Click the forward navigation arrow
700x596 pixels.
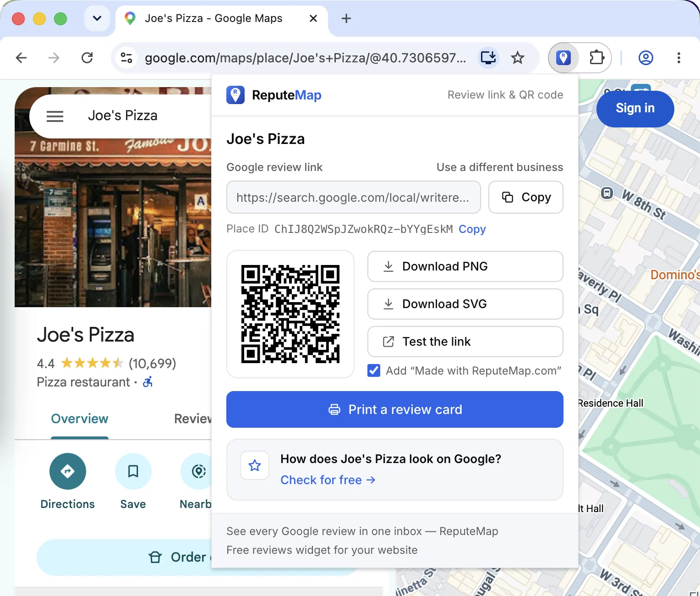pos(54,58)
